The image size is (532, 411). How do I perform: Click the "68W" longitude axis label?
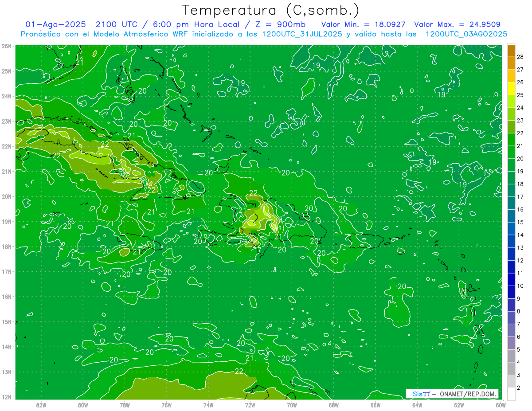(x=333, y=405)
